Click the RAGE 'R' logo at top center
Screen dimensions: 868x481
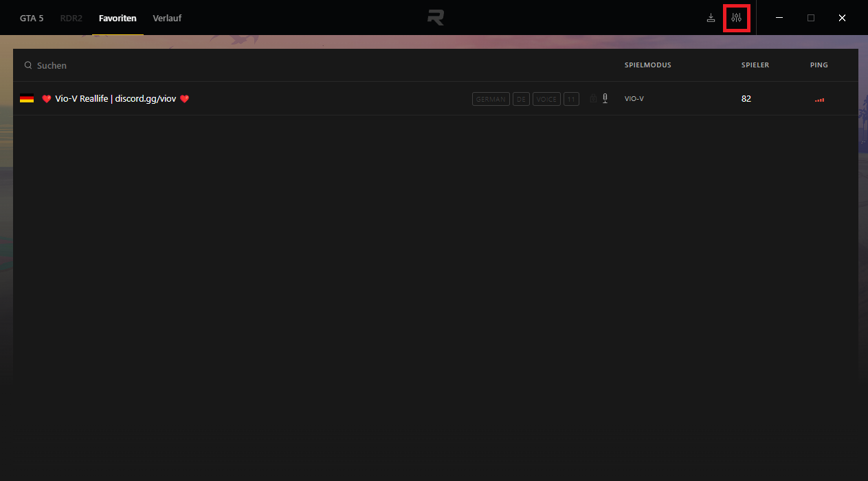tap(435, 18)
